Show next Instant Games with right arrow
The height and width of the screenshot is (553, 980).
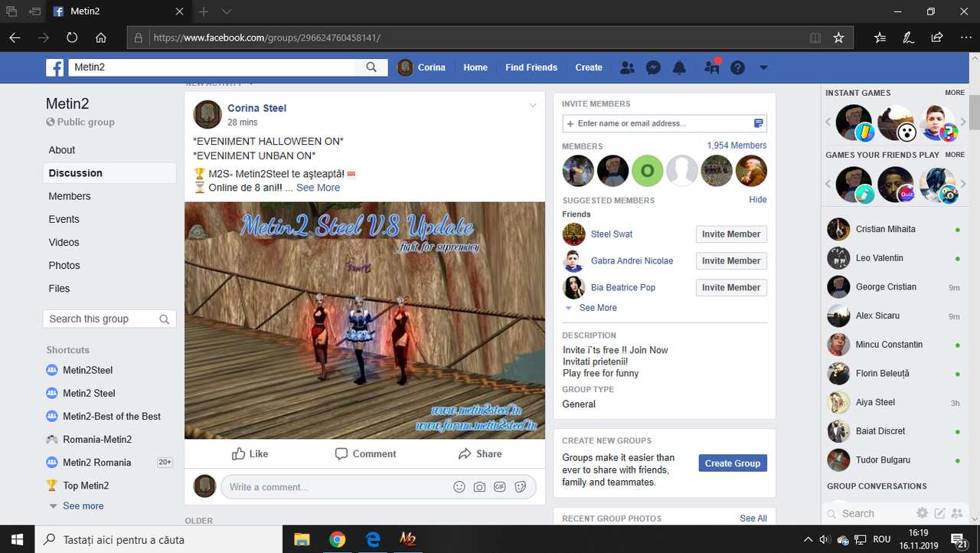pos(964,122)
